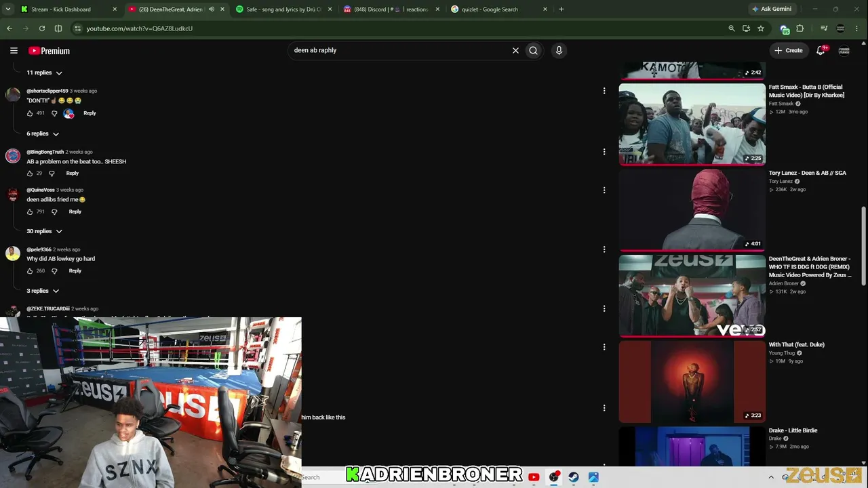Play Young Thug With That thumbnail
Screen dimensions: 868x488
tap(692, 382)
